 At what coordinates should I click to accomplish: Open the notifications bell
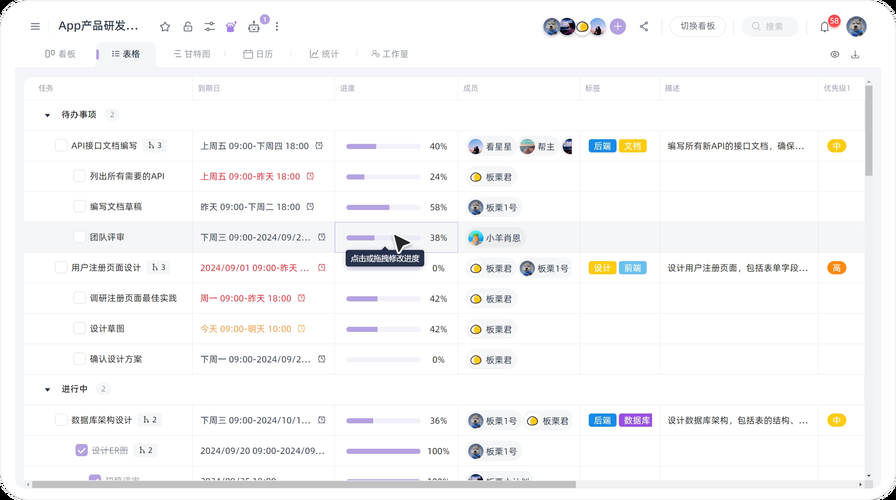click(x=824, y=27)
